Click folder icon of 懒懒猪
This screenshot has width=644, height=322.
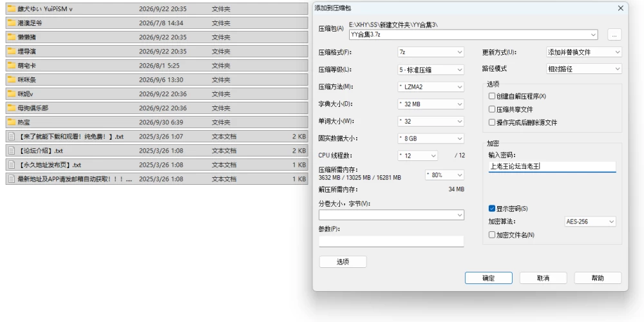click(12, 37)
